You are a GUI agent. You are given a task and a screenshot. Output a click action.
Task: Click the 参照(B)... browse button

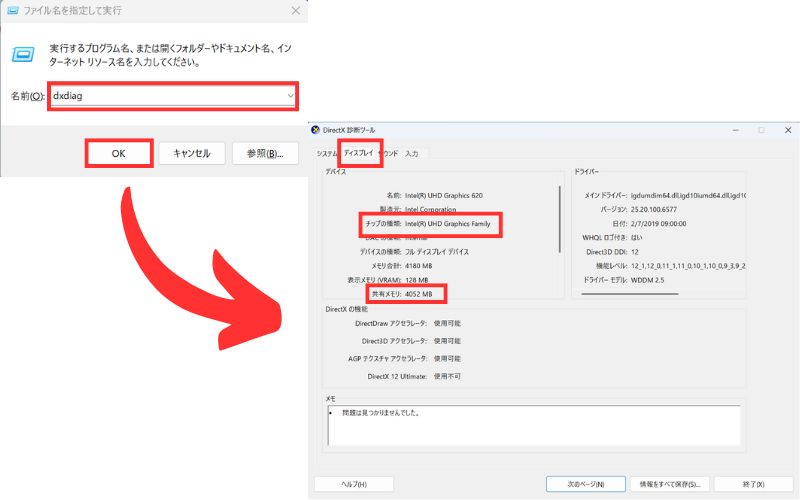265,153
